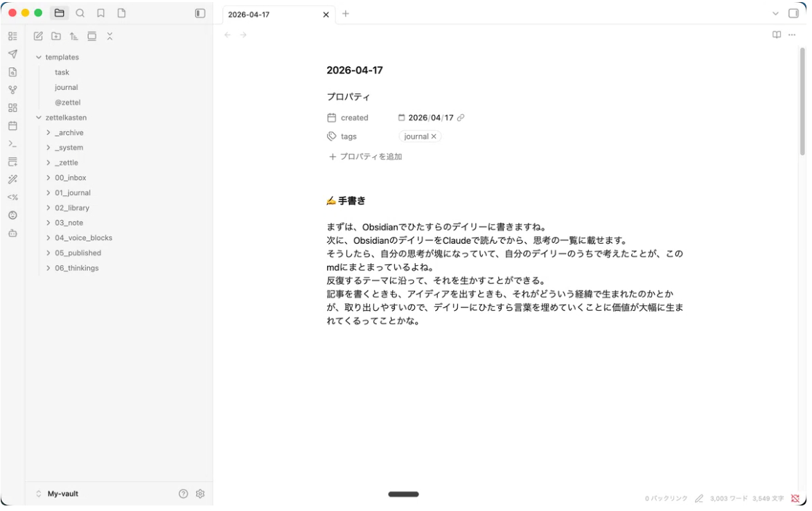This screenshot has height=511, width=812.
Task: Expand the 06_thinkings folder
Action: tap(48, 268)
